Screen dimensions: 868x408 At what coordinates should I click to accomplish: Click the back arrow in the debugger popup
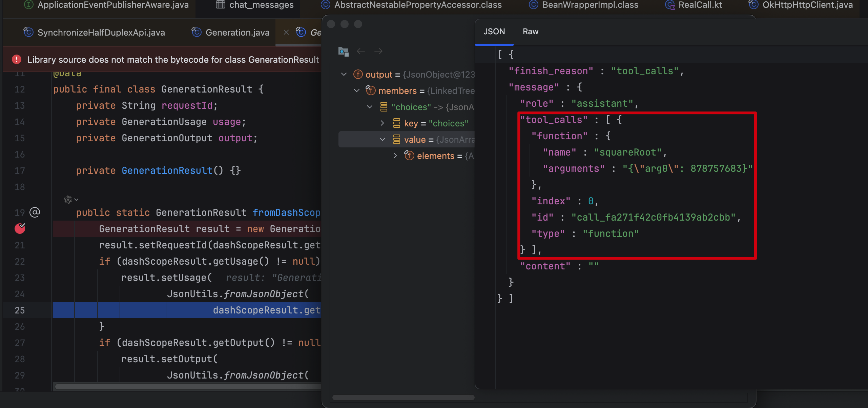tap(361, 52)
